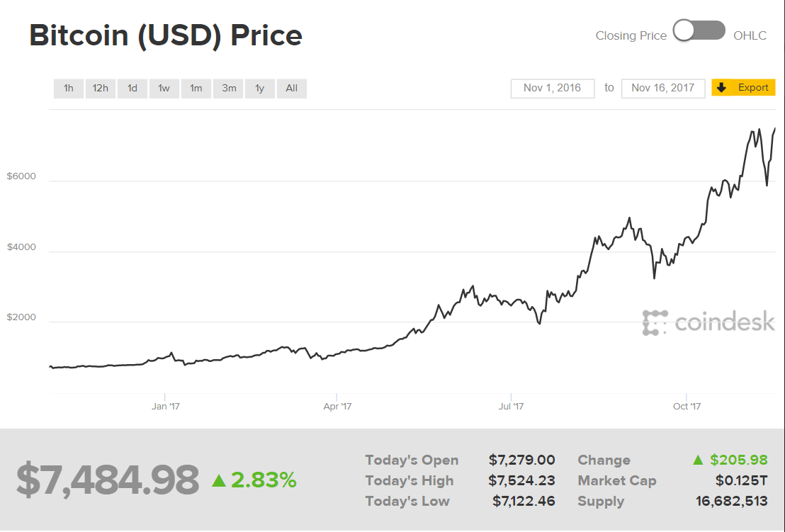The height and width of the screenshot is (532, 785).
Task: Click the OHLC label
Action: [x=750, y=35]
